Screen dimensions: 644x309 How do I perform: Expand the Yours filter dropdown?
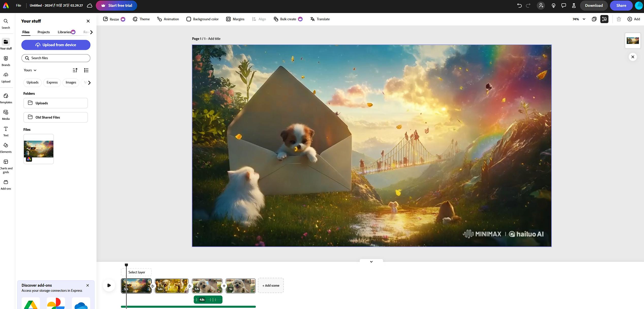(30, 70)
